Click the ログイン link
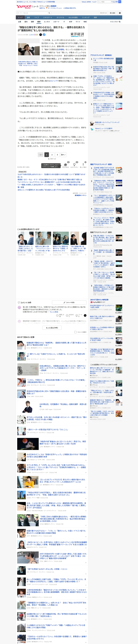Viewport: 138px width, 644px height. (x=42, y=8)
